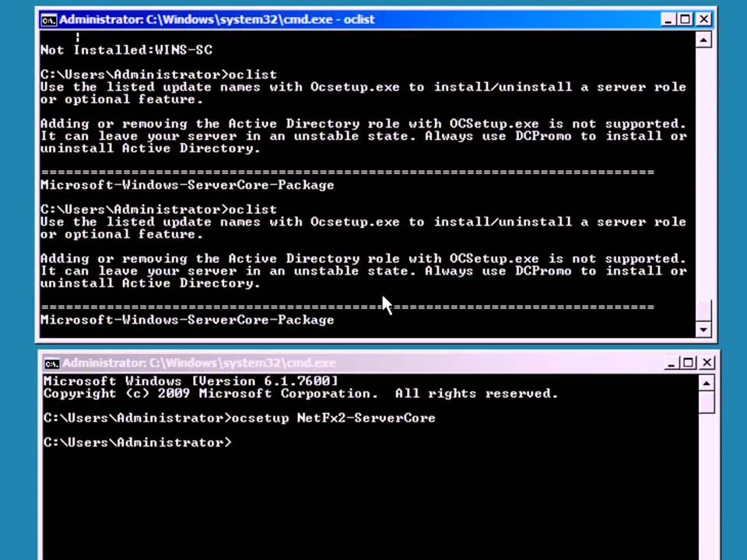The image size is (747, 560).
Task: Click the 'Not Installed:WINS-SC' line
Action: click(126, 50)
